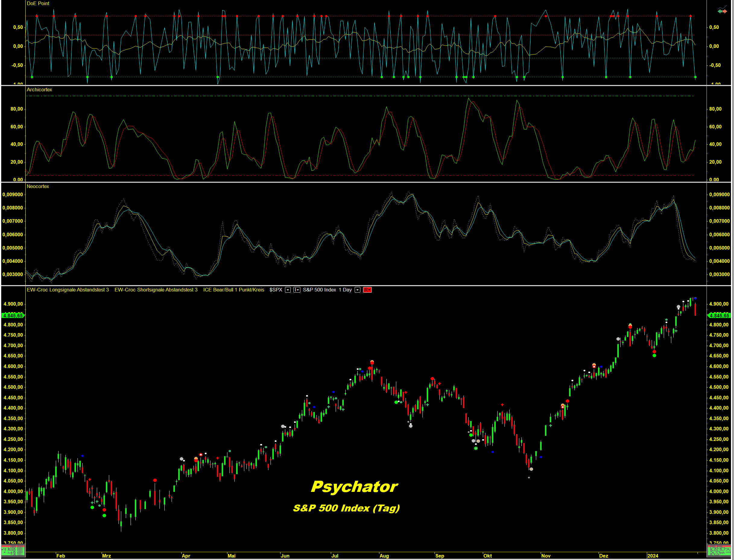Open the 'I' interval dropdown button

[x=296, y=290]
